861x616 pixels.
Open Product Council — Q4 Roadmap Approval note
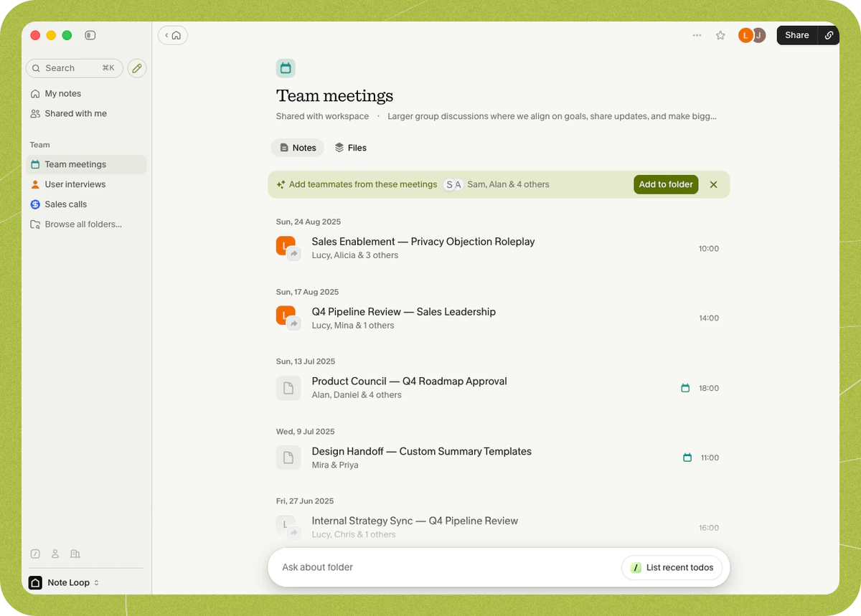(x=498, y=388)
